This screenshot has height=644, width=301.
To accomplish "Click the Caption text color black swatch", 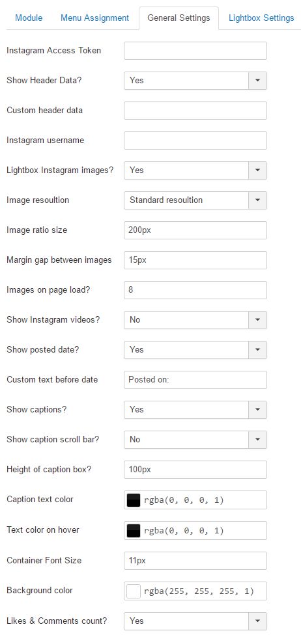I will pyautogui.click(x=134, y=500).
